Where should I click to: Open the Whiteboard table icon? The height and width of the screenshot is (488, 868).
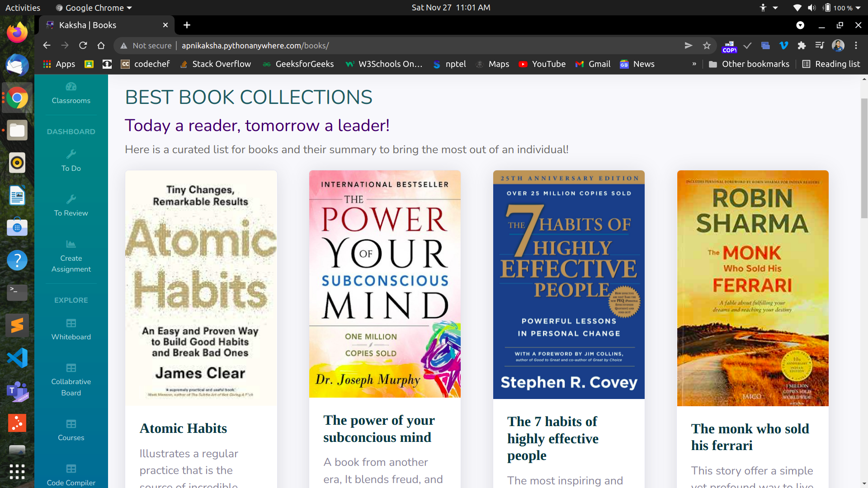(71, 323)
